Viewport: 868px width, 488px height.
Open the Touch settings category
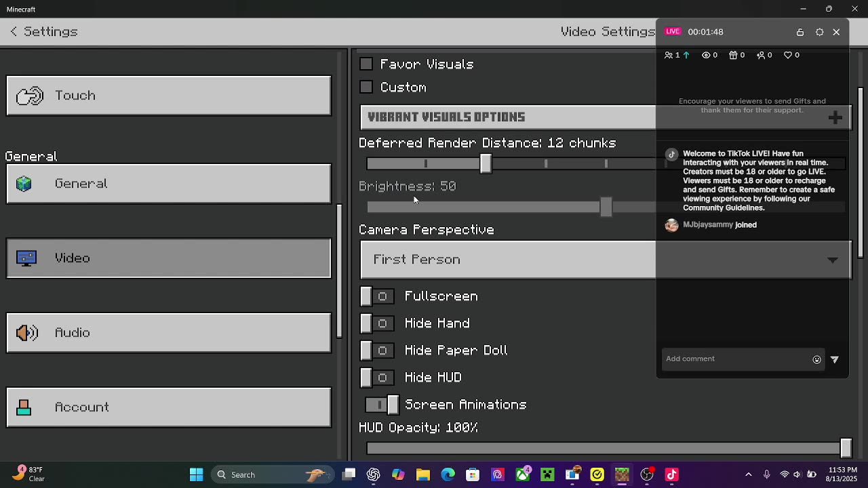(169, 96)
